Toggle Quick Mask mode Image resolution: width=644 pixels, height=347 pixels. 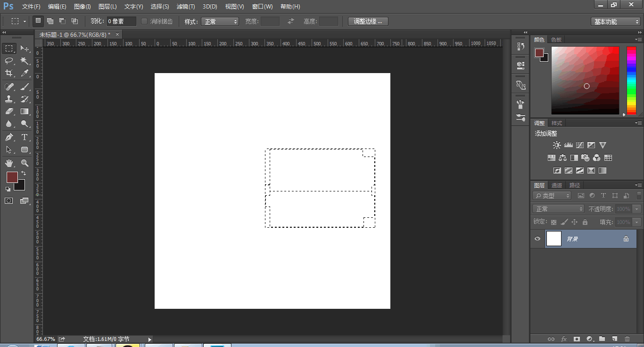(9, 200)
